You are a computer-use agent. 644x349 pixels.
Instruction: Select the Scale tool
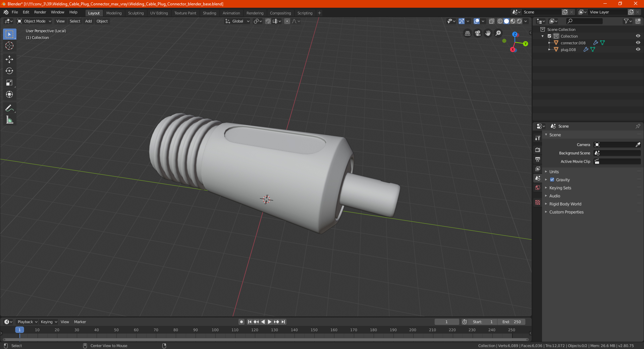tap(9, 83)
